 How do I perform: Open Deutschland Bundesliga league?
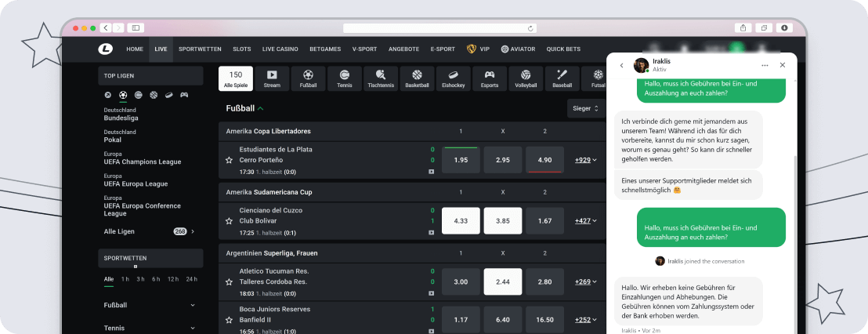[x=121, y=114]
